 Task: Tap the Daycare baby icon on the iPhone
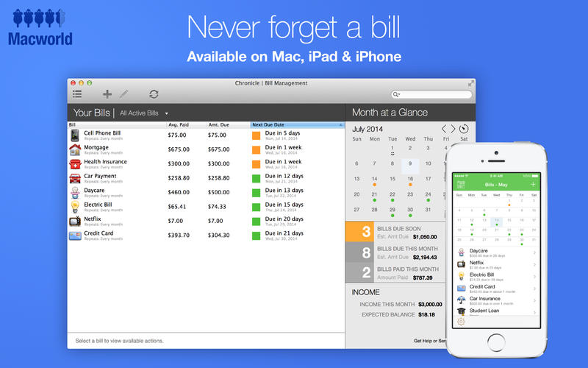pos(462,252)
